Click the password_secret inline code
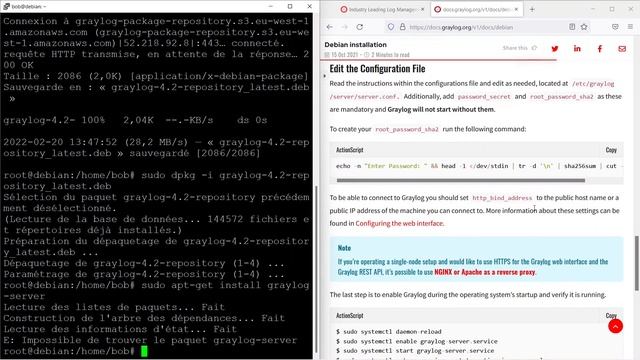This screenshot has height=360, width=640. pyautogui.click(x=484, y=97)
